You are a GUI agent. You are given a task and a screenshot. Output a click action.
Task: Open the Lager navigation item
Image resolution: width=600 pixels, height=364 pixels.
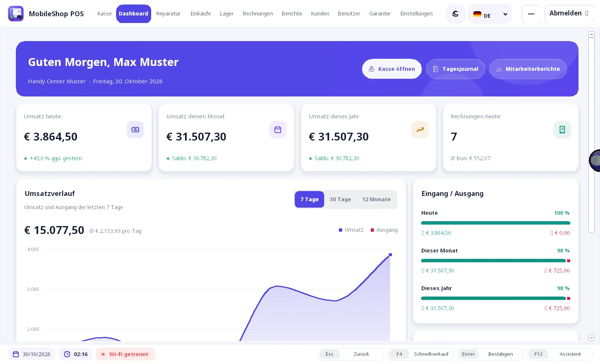coord(227,14)
